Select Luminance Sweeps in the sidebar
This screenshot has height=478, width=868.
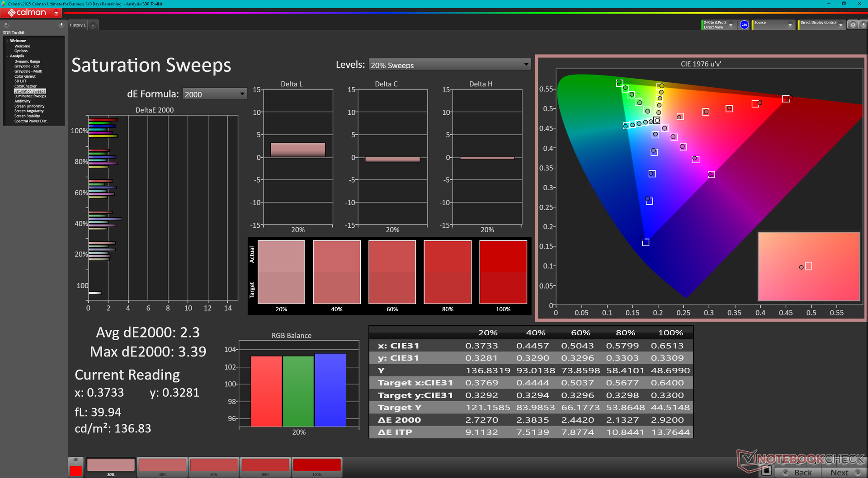[x=30, y=96]
